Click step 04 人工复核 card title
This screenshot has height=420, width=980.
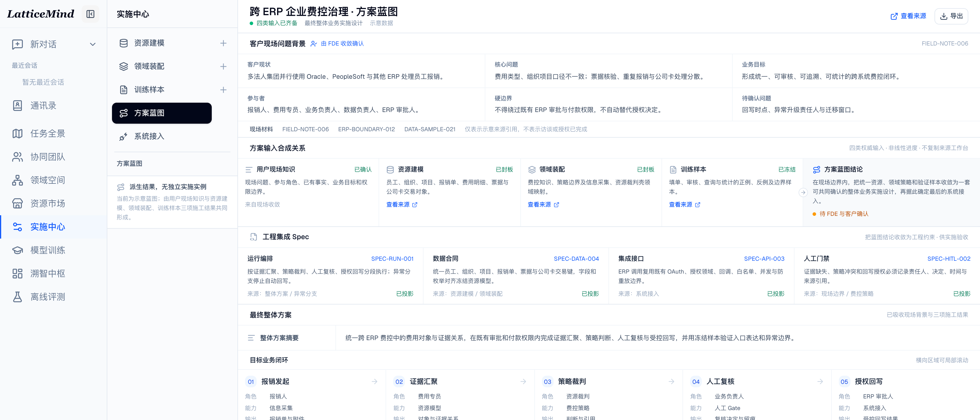pyautogui.click(x=720, y=381)
